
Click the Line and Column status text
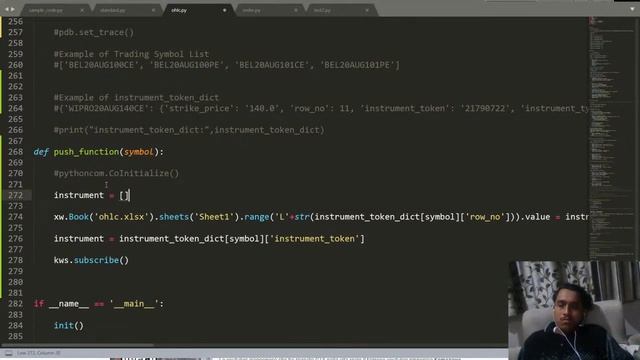[38, 353]
